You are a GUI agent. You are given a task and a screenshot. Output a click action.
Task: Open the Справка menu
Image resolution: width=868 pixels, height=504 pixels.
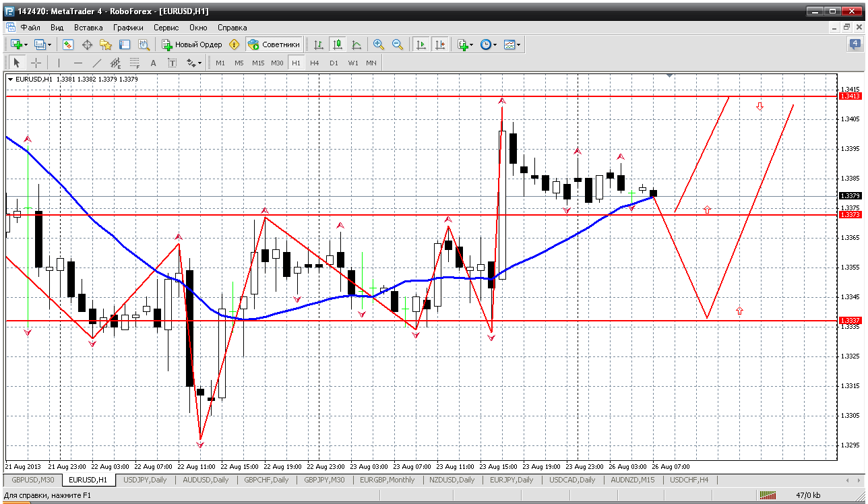pyautogui.click(x=232, y=28)
